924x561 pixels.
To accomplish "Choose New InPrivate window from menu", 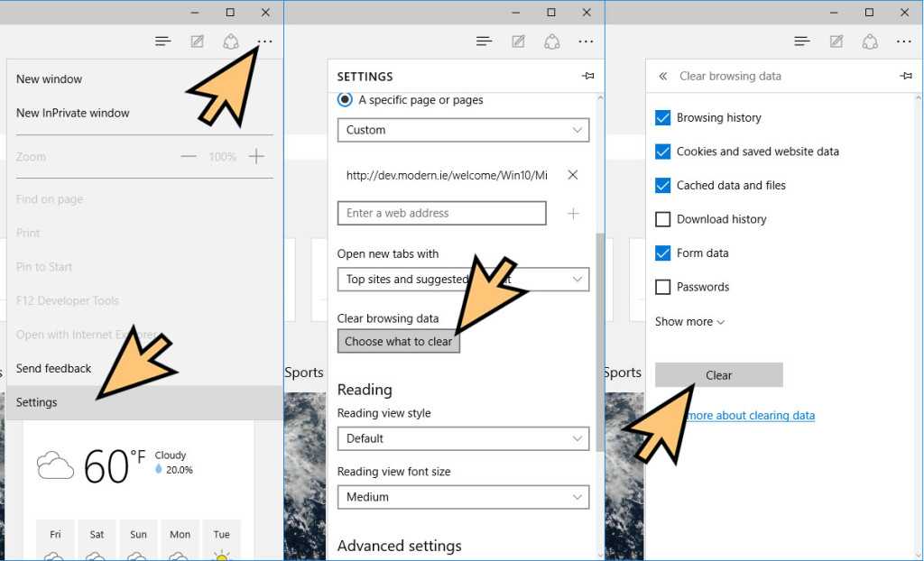I will 73,114.
